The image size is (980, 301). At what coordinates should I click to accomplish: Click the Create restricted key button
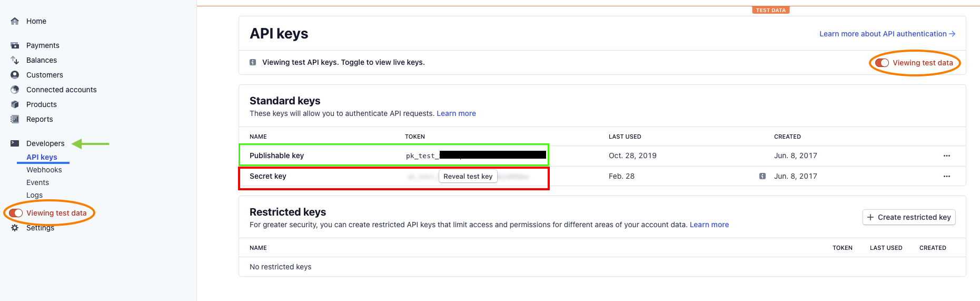(909, 217)
